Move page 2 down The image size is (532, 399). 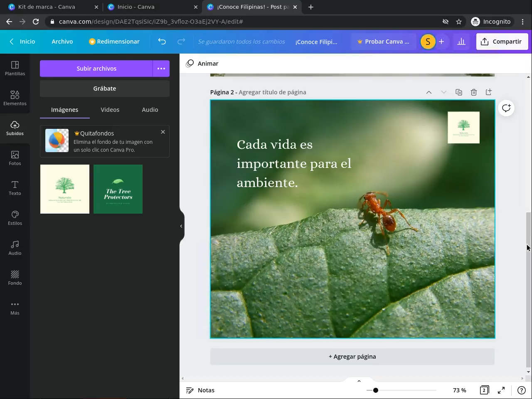pyautogui.click(x=444, y=92)
